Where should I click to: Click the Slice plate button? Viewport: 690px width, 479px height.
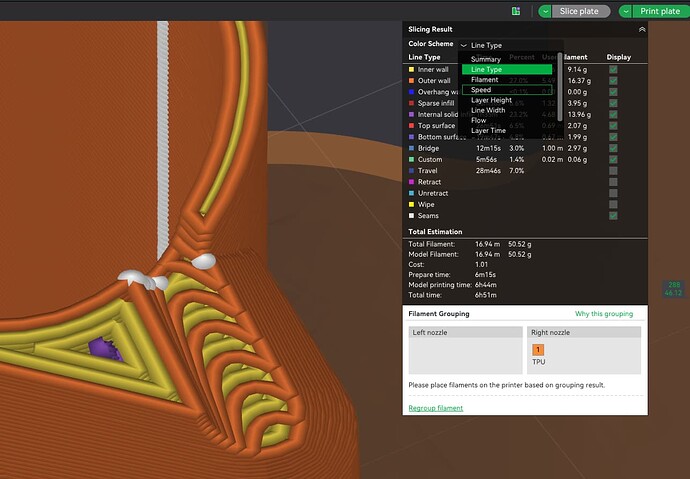[581, 11]
